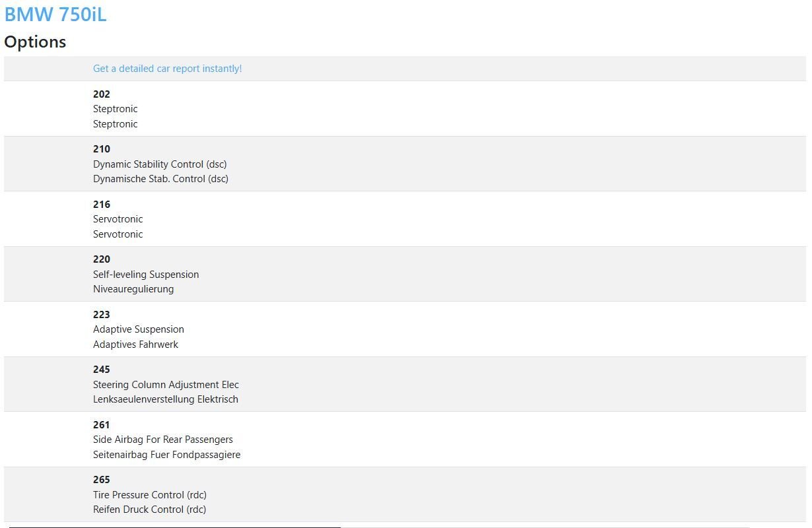Click 'Lenksaeulenverstellung Elektrisch' text
Image resolution: width=812 pixels, height=528 pixels.
166,399
